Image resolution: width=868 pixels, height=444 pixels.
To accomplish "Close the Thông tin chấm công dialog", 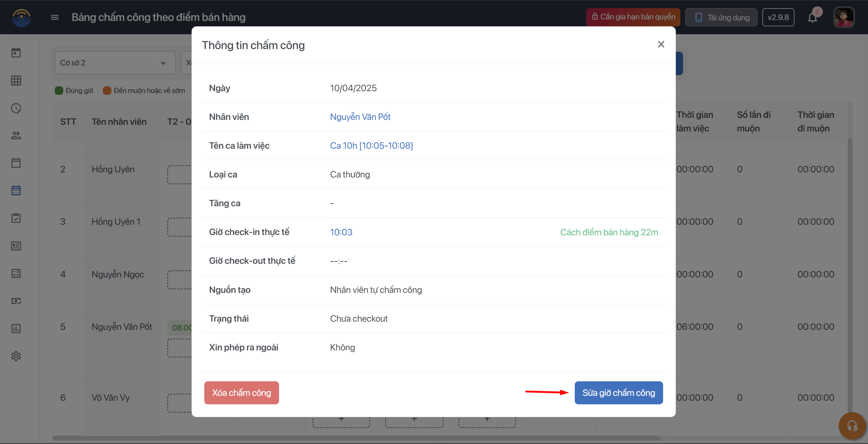I will 661,45.
